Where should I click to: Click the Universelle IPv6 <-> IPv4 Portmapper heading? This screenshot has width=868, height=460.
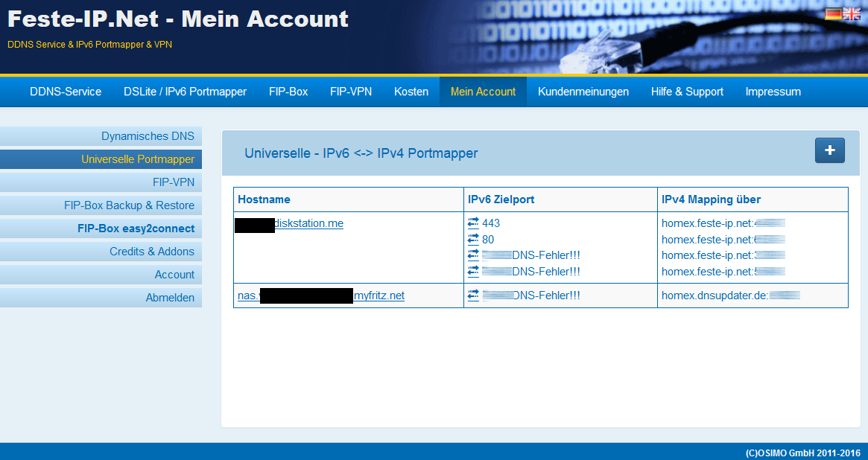click(361, 153)
